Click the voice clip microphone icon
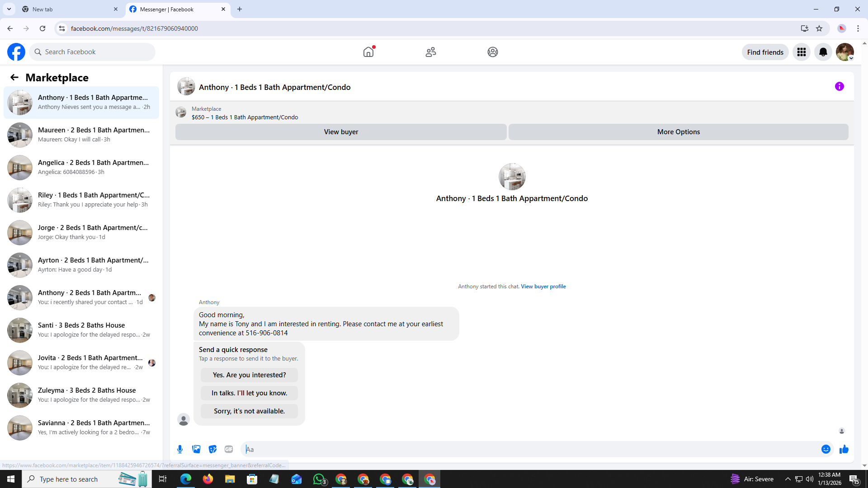The image size is (868, 488). [x=180, y=449]
